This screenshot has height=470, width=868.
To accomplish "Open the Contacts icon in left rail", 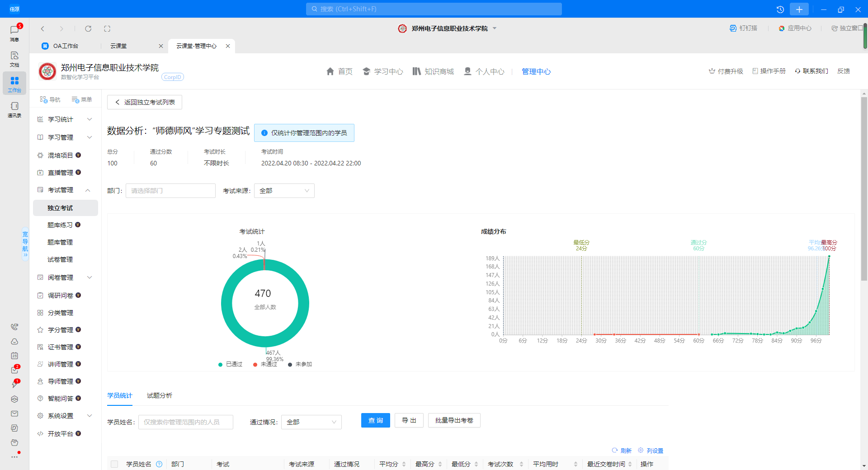I will (14, 109).
